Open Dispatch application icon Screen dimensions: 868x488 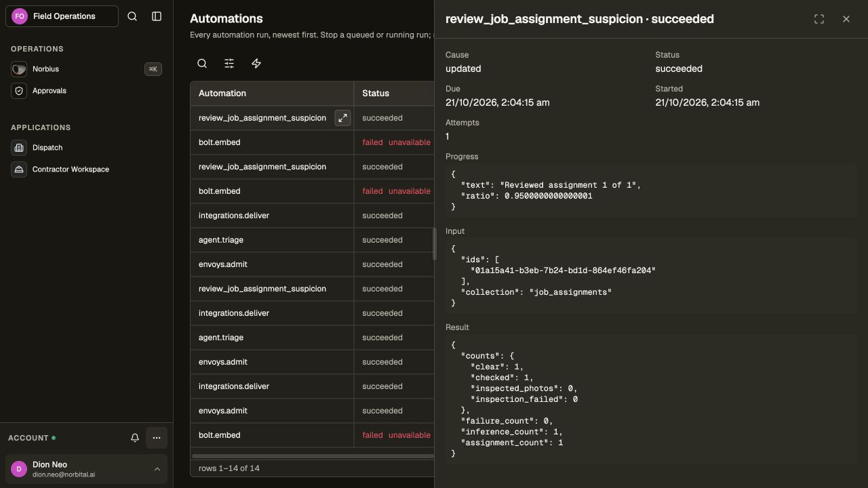click(x=19, y=148)
